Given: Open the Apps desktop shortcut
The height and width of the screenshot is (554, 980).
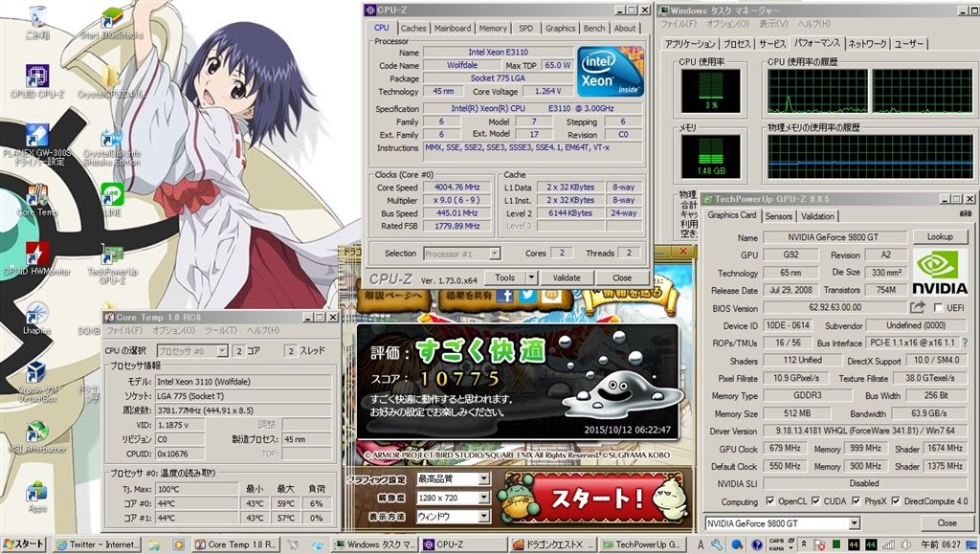Looking at the screenshot, I should tap(37, 497).
